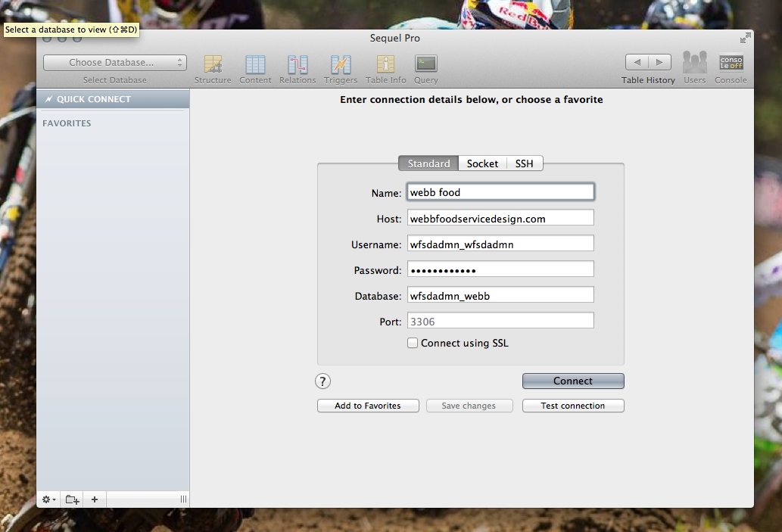
Task: Switch to the SSH connection tab
Action: pos(524,163)
